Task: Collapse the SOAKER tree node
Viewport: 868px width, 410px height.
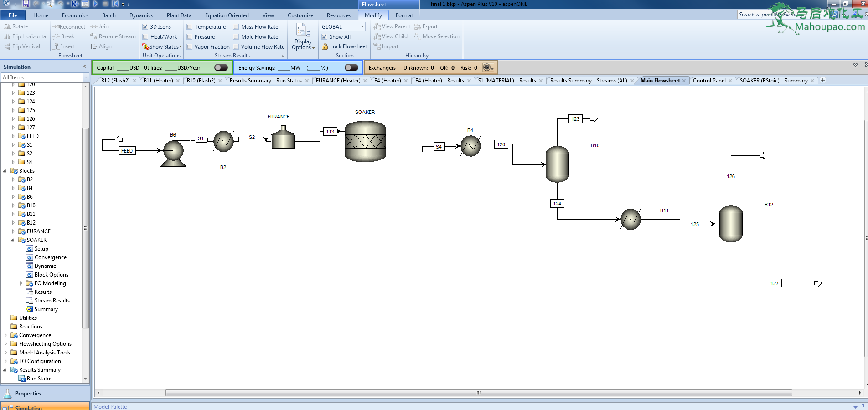Action: point(13,240)
